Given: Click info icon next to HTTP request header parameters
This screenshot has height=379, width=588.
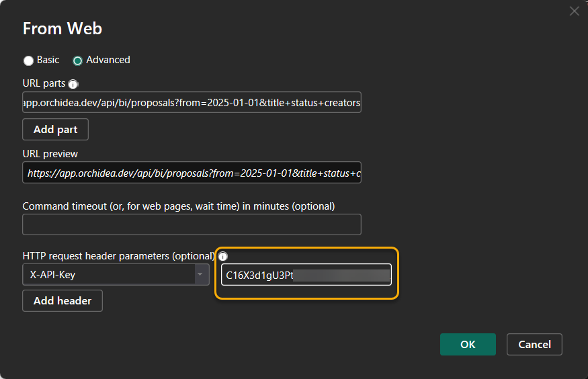Looking at the screenshot, I should pos(223,256).
